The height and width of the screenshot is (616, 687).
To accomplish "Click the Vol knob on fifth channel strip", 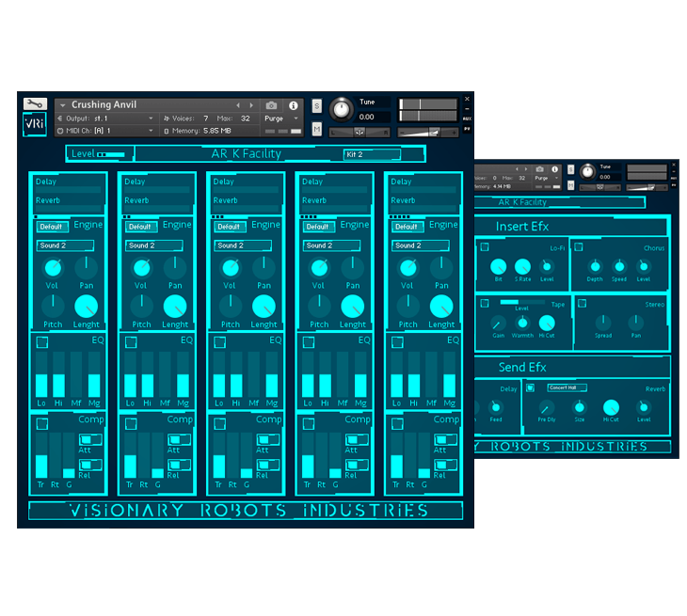I will [407, 268].
